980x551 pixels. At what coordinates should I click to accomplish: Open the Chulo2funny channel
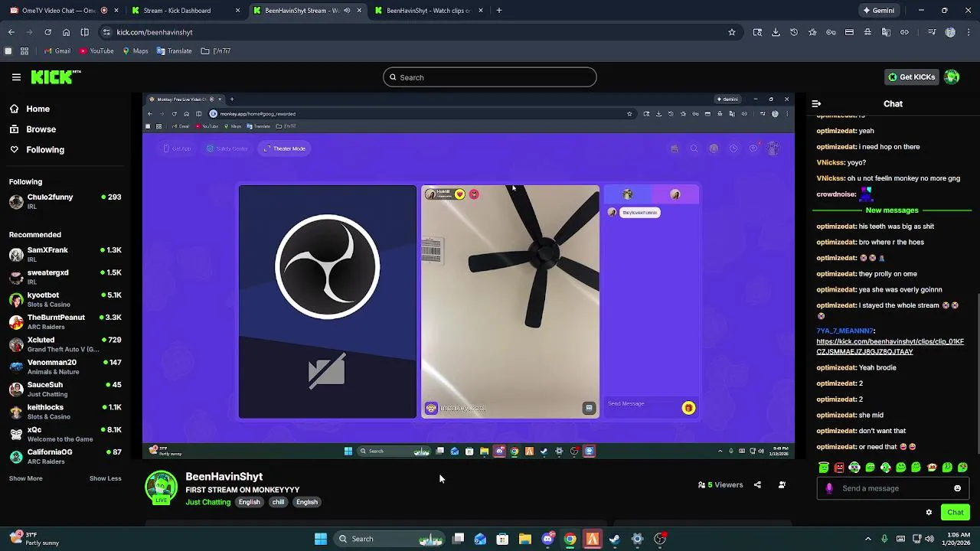[65, 201]
